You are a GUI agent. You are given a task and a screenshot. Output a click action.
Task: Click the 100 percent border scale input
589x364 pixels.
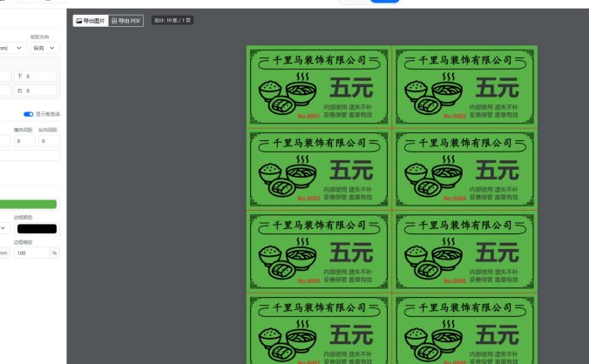click(x=32, y=253)
